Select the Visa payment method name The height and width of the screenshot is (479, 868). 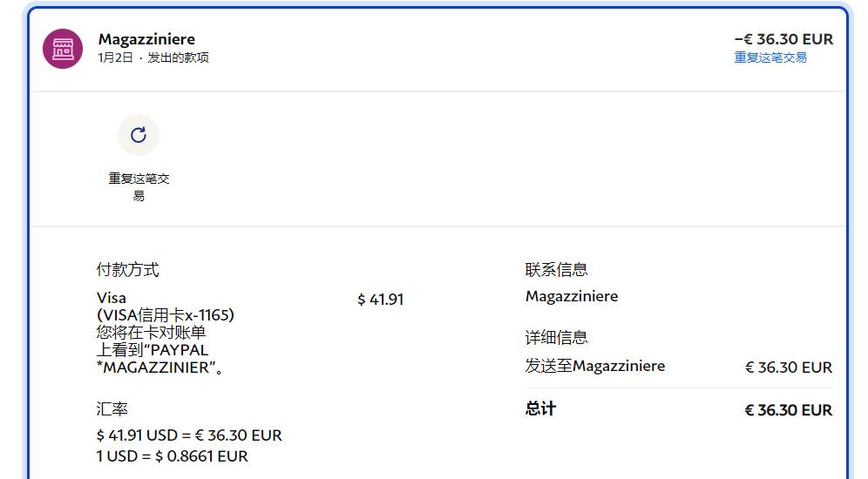pos(112,298)
